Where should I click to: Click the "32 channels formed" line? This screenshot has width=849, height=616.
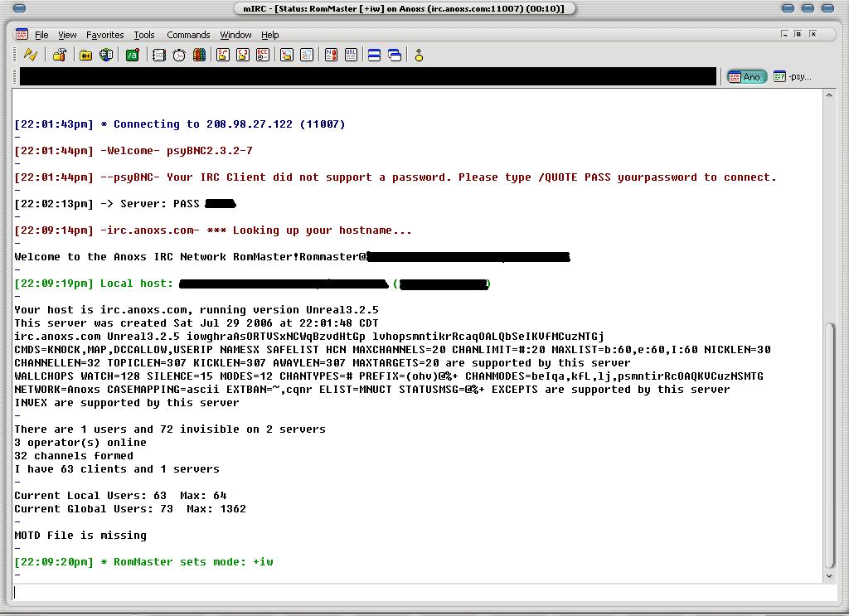coord(74,456)
